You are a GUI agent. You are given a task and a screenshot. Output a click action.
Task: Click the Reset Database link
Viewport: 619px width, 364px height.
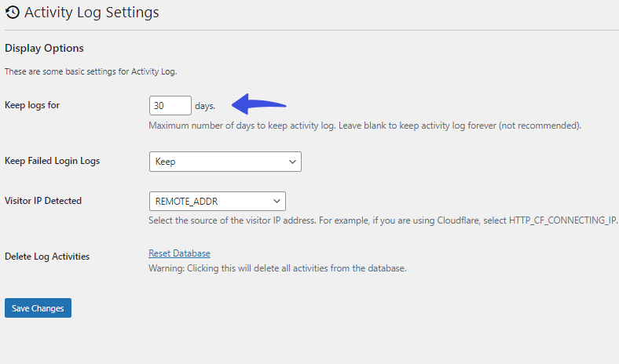[x=179, y=253]
